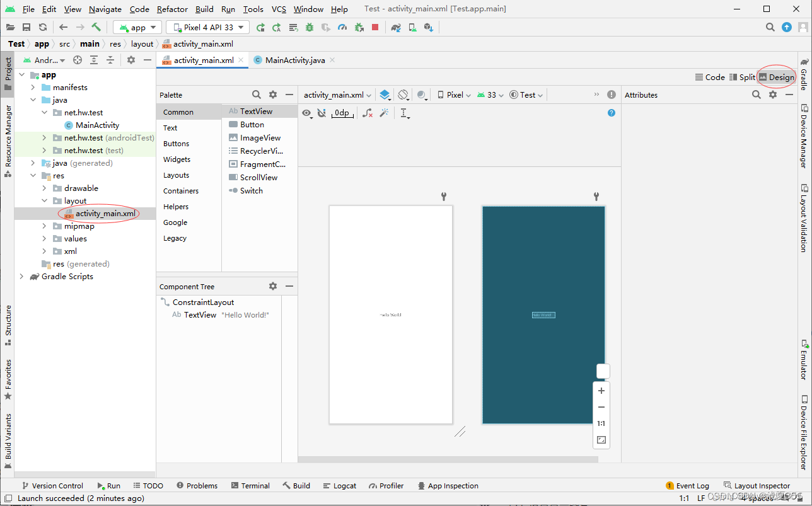Click the Debug app bug icon
Image resolution: width=812 pixels, height=506 pixels.
coord(310,27)
